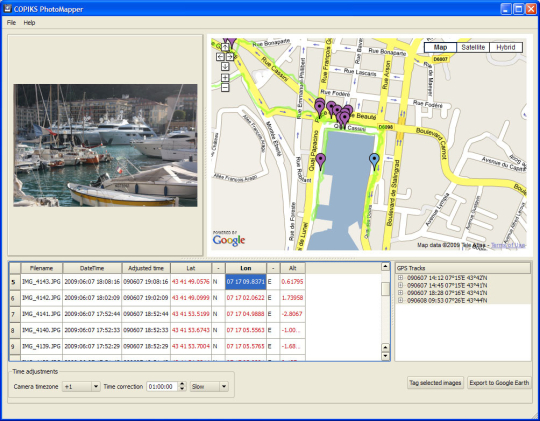Click row header number 5

pyautogui.click(x=15, y=282)
